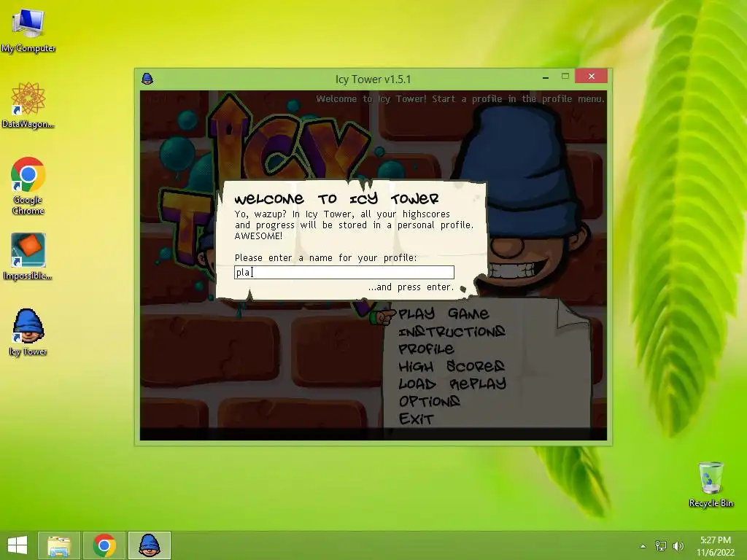Image resolution: width=747 pixels, height=560 pixels.
Task: Click Icy Tower taskbar button
Action: point(149,545)
